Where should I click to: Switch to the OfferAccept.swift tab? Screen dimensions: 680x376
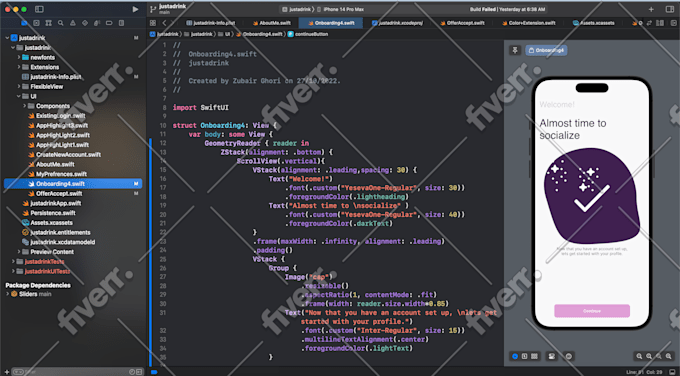[x=462, y=23]
